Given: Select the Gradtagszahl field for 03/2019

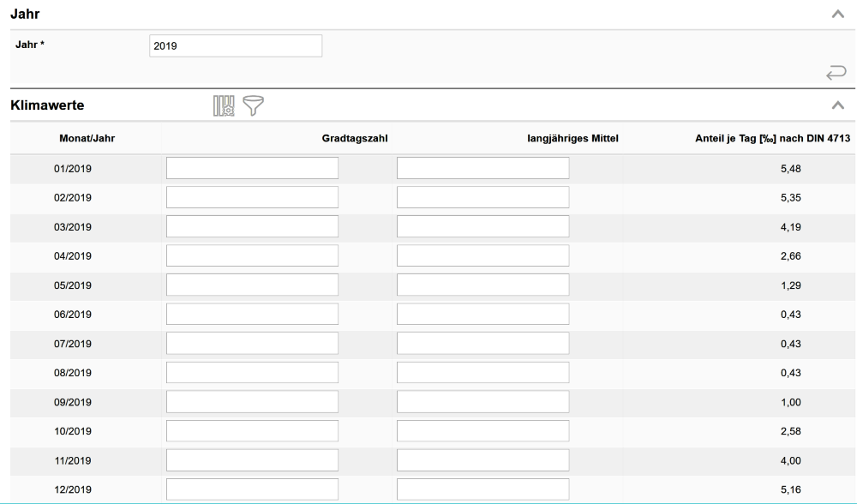Looking at the screenshot, I should pyautogui.click(x=252, y=227).
